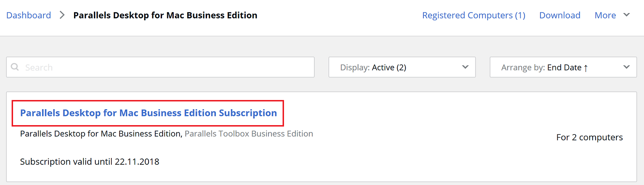Viewport: 644px width, 185px height.
Task: Focus the Search input field
Action: [x=160, y=67]
